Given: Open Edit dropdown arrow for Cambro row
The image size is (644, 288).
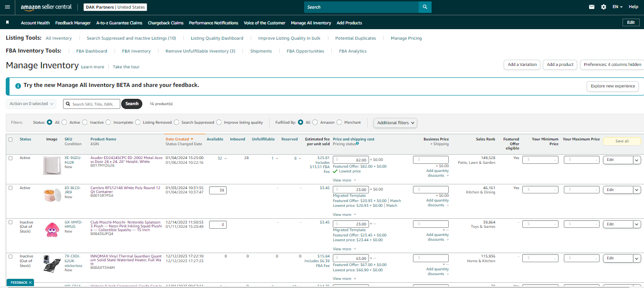Looking at the screenshot, I should point(637,190).
